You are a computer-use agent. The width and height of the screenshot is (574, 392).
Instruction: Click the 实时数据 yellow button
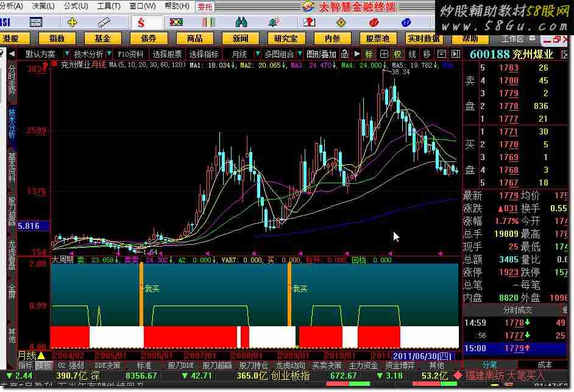pos(424,38)
